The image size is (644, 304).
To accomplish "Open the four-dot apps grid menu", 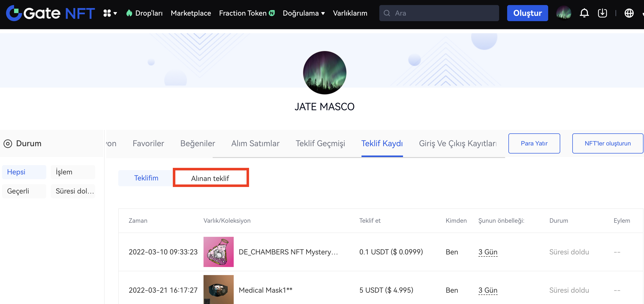I will (x=107, y=13).
